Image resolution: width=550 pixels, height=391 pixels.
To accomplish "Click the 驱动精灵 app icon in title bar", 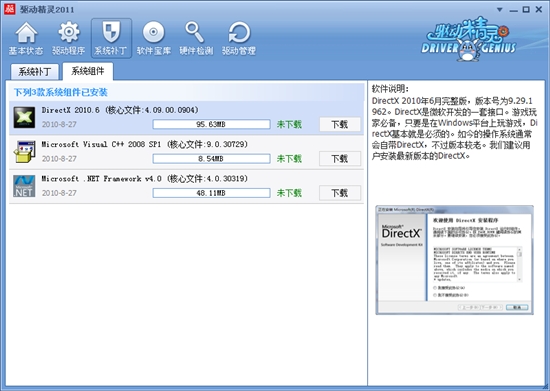I will 9,9.
